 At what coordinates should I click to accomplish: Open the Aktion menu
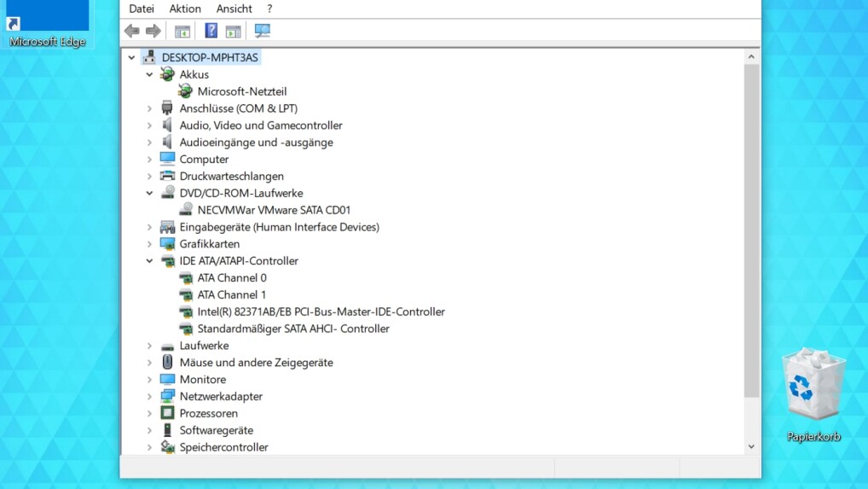pos(185,9)
